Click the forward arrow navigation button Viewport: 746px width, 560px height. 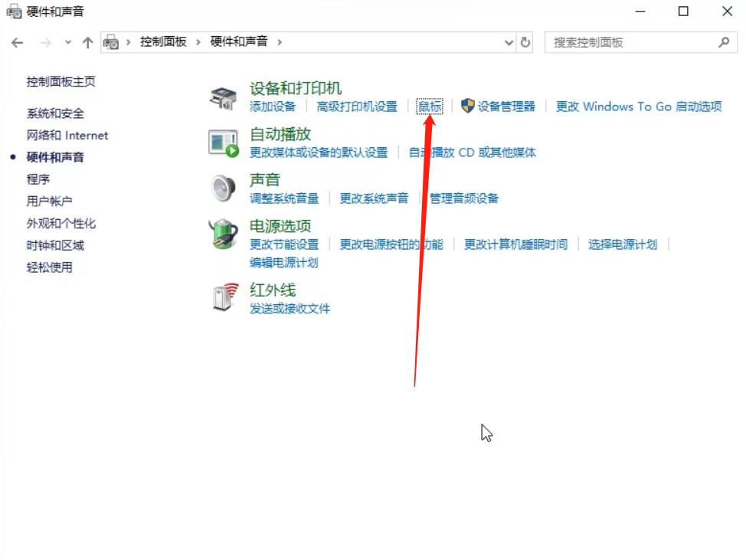click(46, 43)
